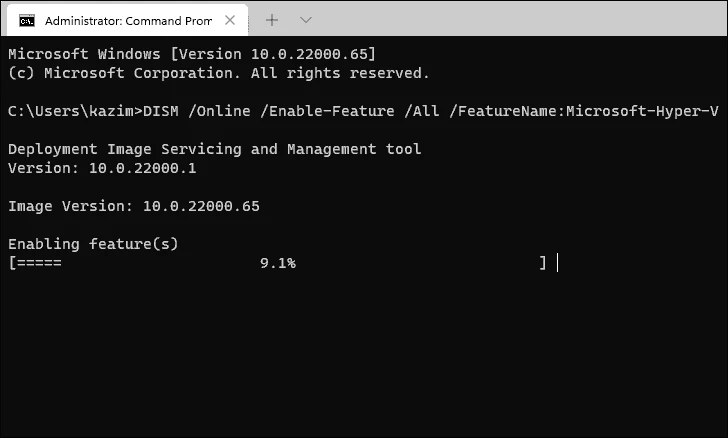Click the Deployment Image Servicing and Management line
728x438 pixels.
pyautogui.click(x=214, y=149)
